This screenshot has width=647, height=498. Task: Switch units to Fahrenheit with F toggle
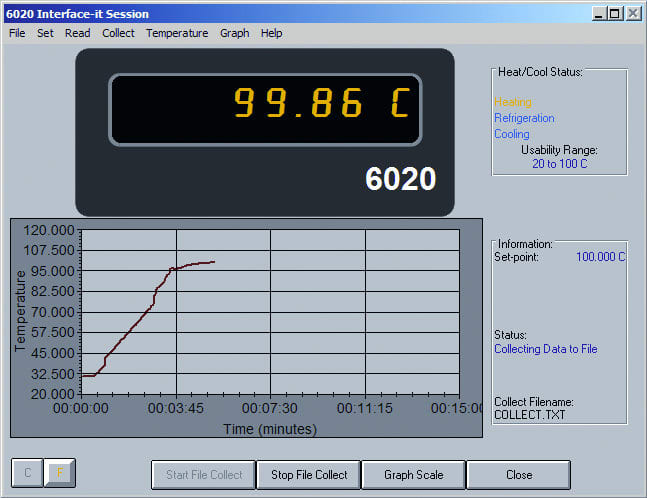tap(60, 472)
